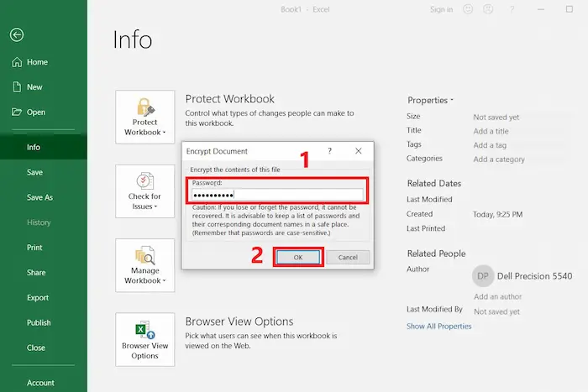Click Add an author field

(x=497, y=296)
